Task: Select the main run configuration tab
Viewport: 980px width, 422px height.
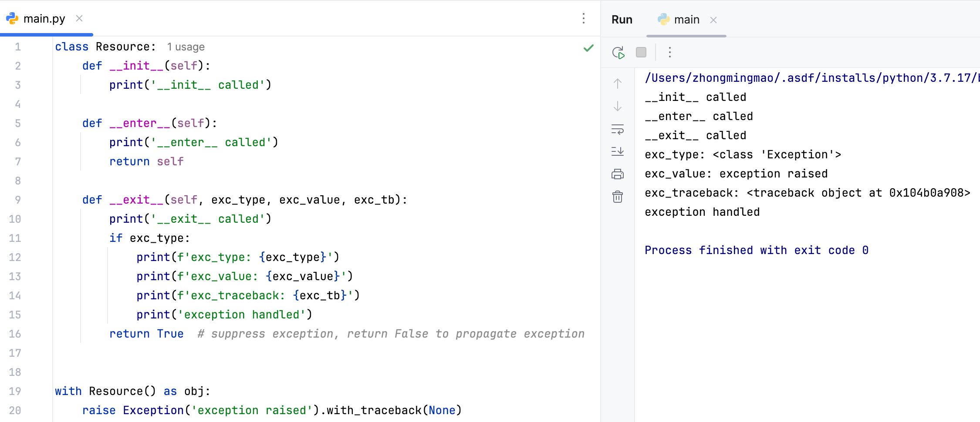Action: (686, 20)
